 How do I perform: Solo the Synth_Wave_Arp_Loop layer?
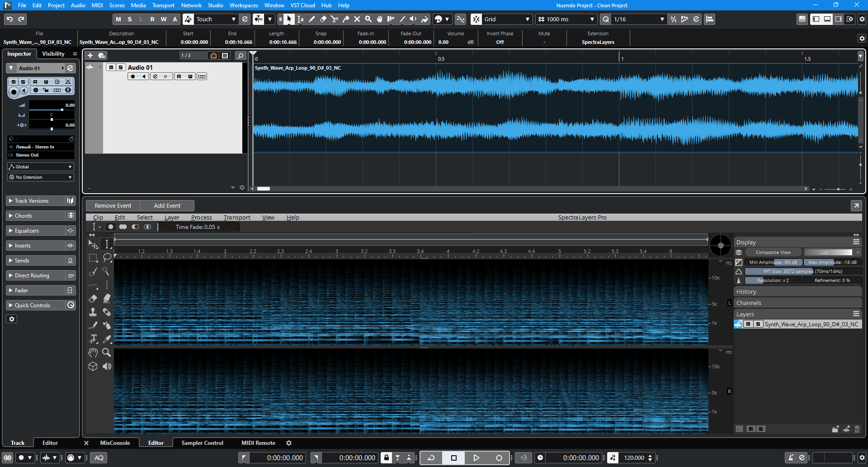tap(758, 324)
